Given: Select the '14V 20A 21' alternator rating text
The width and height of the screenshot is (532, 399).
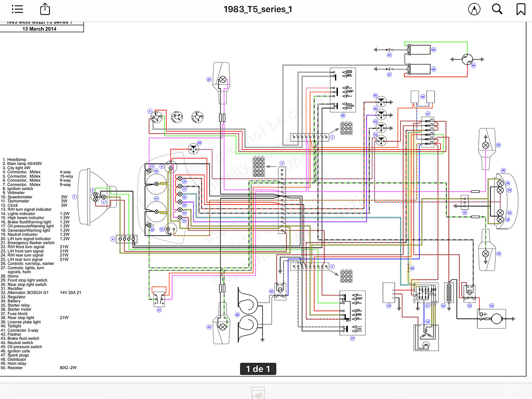Looking at the screenshot, I should (71, 293).
